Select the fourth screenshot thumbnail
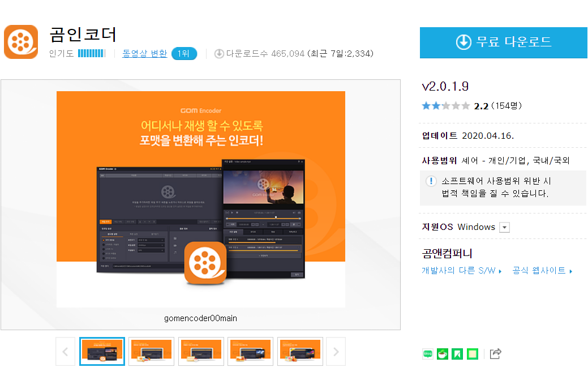The image size is (588, 367). point(251,351)
